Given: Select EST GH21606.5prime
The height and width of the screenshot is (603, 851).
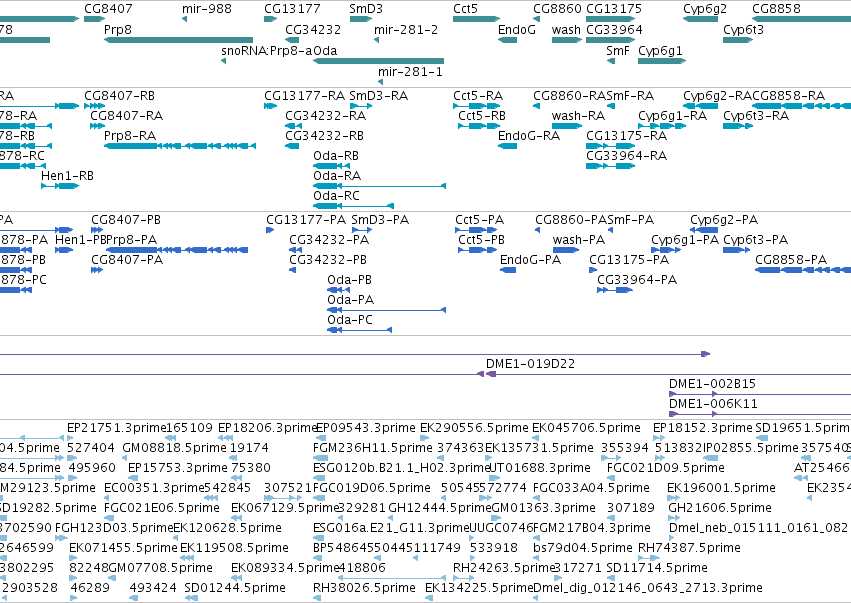Looking at the screenshot, I should [x=720, y=508].
